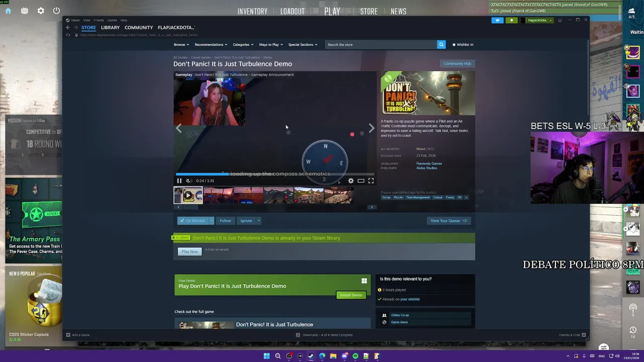Open the Co-op tag
644x362 pixels.
(x=386, y=198)
